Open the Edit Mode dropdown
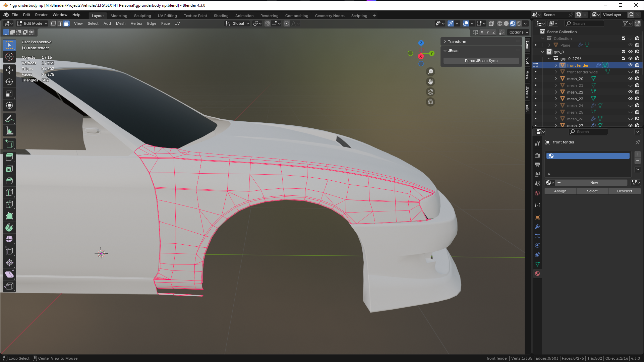The height and width of the screenshot is (362, 644). tap(33, 23)
